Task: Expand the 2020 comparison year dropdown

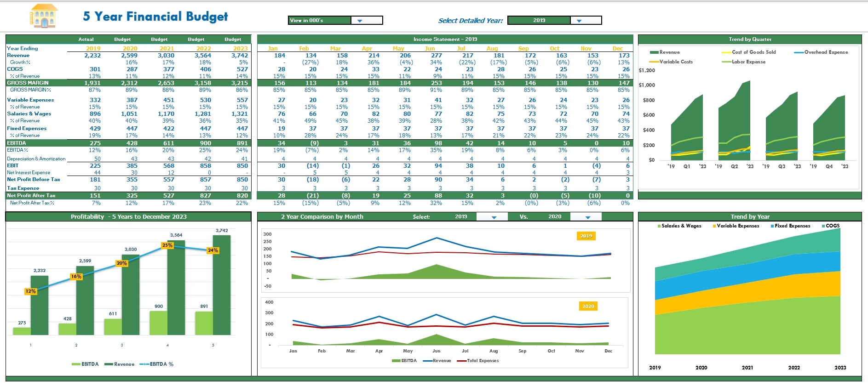Action: tap(587, 217)
